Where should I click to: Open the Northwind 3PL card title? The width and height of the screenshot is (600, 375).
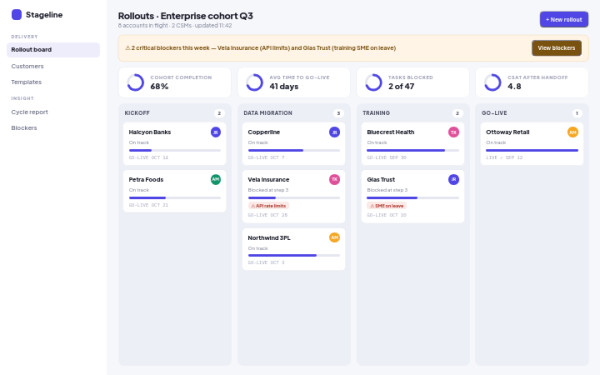pyautogui.click(x=269, y=238)
